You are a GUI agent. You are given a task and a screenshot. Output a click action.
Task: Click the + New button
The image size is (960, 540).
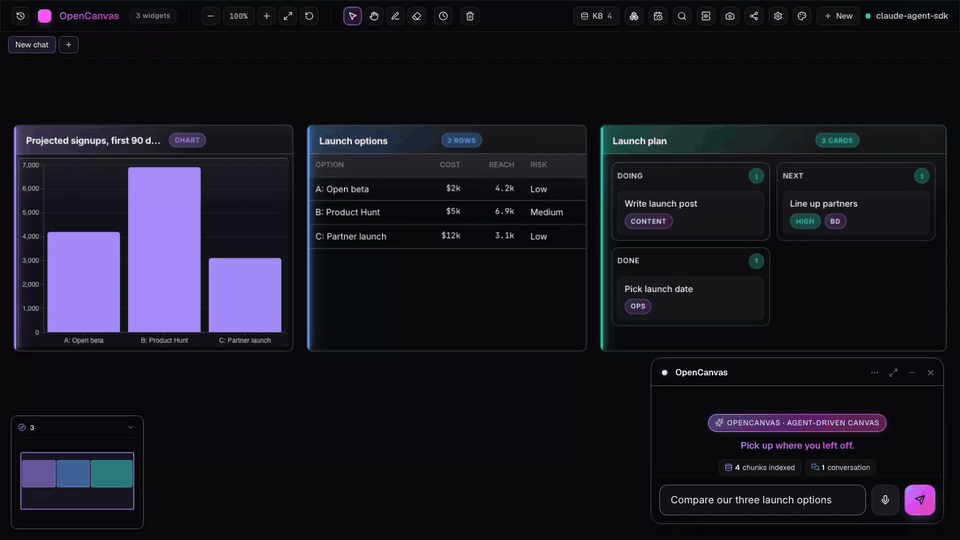coord(838,16)
